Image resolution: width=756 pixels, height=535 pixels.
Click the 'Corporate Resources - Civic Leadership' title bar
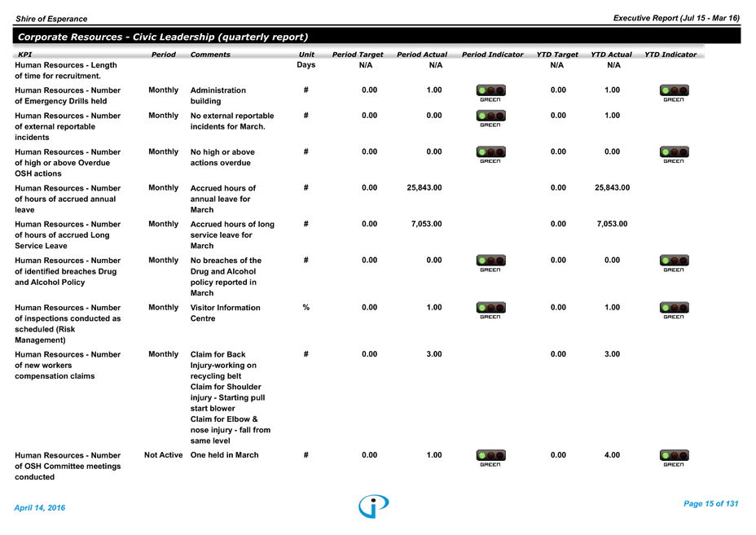[x=376, y=37]
